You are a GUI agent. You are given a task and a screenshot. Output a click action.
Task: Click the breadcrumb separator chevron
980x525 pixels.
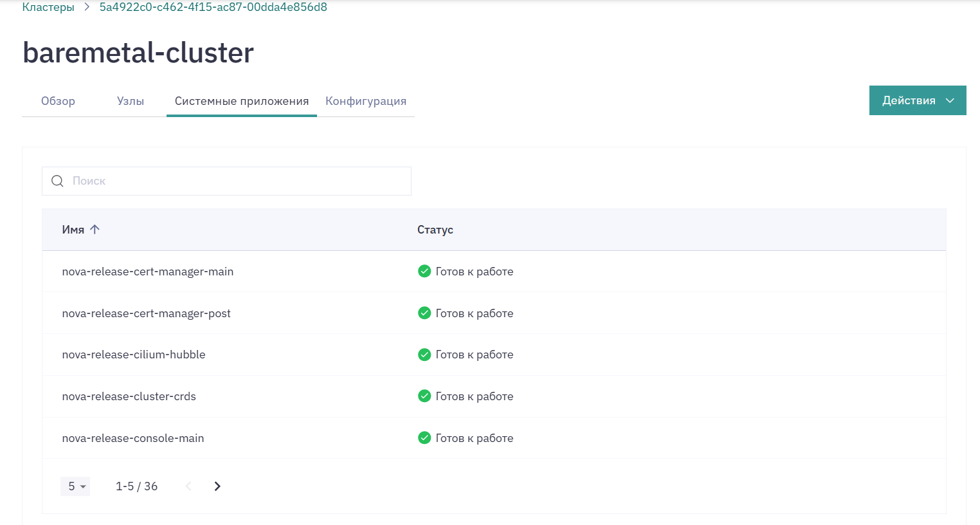pyautogui.click(x=87, y=7)
